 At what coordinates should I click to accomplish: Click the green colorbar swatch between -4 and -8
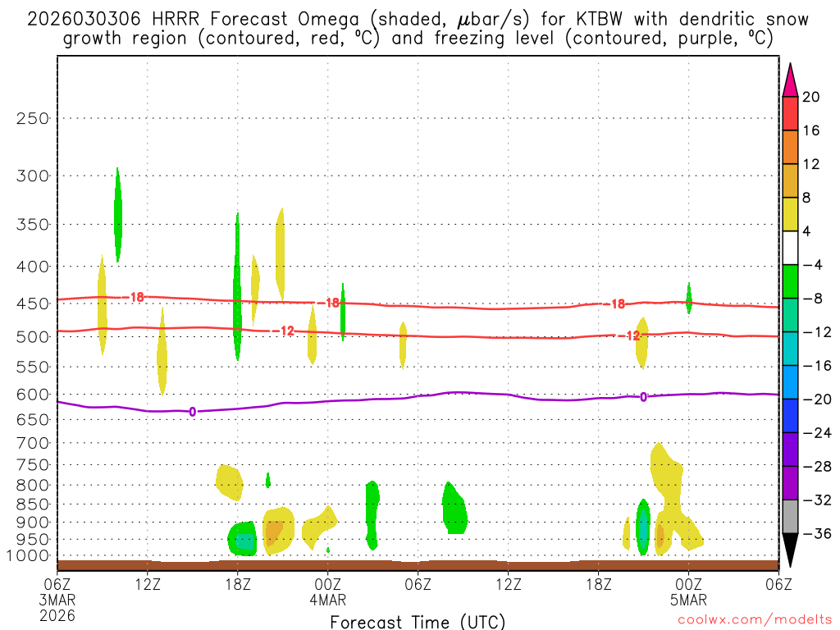pyautogui.click(x=790, y=281)
